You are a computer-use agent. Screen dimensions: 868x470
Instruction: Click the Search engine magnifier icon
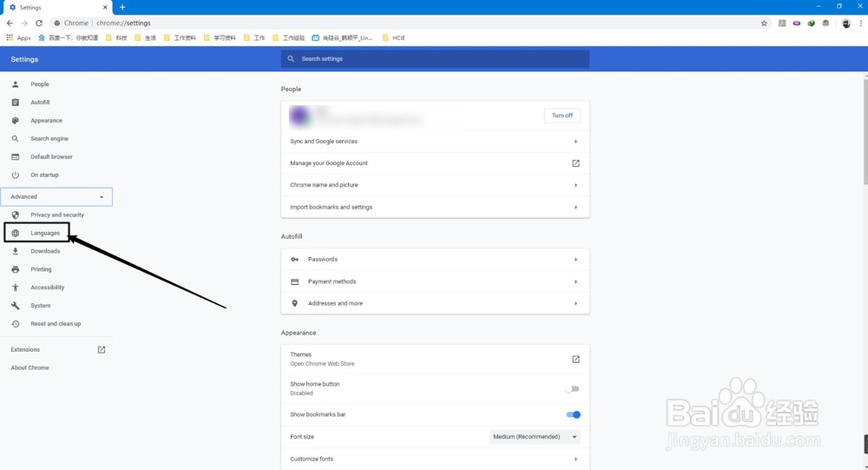click(x=16, y=138)
